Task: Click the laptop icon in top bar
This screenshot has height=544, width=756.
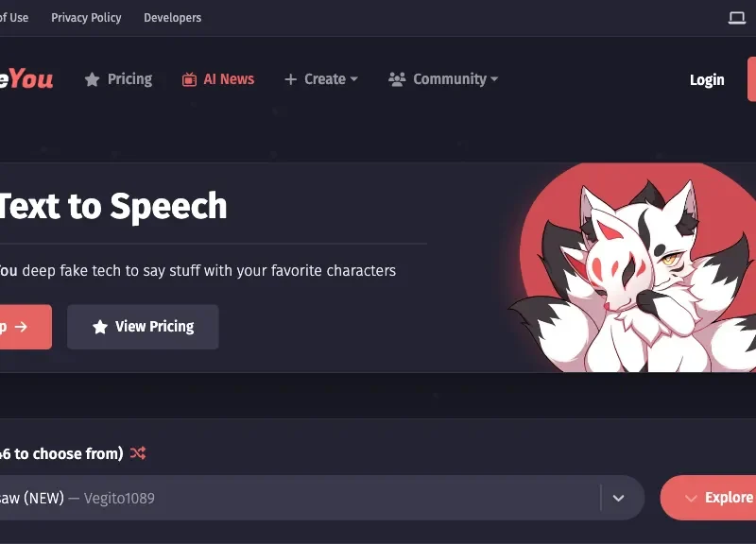Action: 737,18
